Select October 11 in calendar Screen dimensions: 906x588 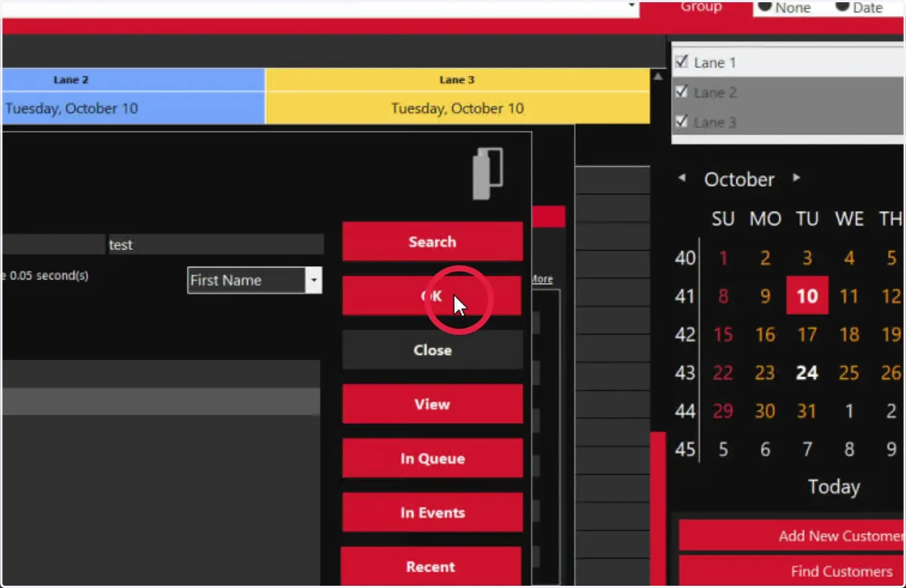(x=849, y=295)
